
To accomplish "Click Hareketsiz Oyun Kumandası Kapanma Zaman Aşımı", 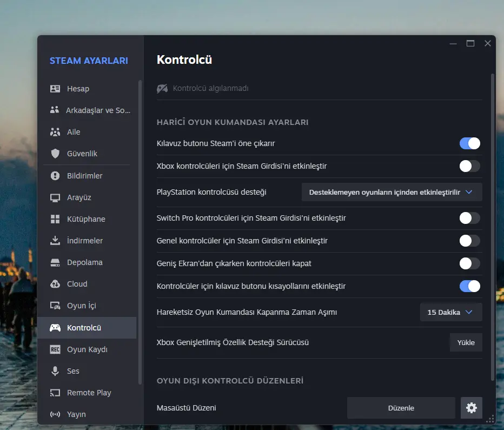I will 247,312.
